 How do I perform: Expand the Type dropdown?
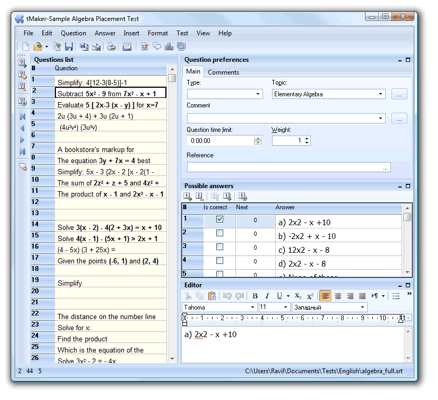coord(258,94)
